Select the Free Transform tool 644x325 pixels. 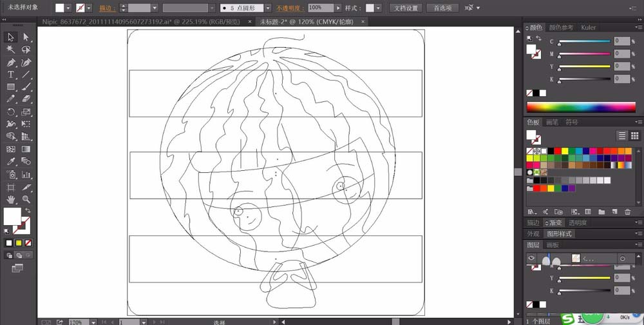[26, 124]
